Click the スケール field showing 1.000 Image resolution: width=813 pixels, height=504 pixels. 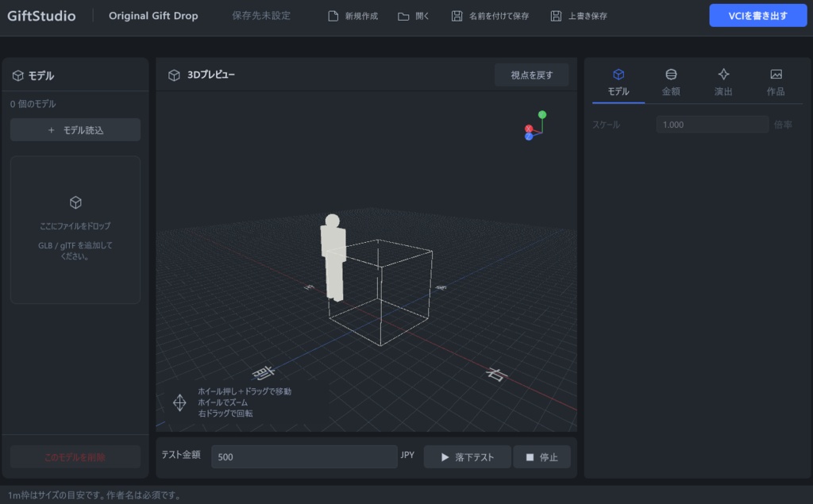pyautogui.click(x=712, y=125)
